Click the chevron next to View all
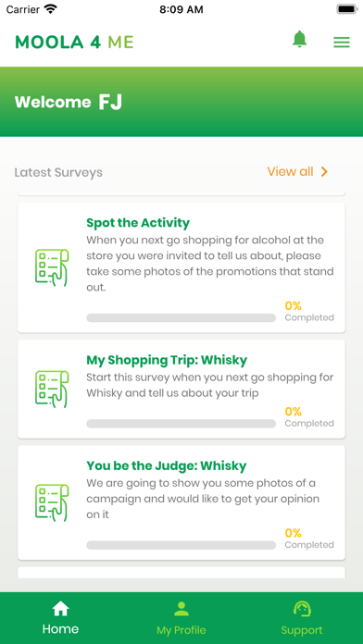 pyautogui.click(x=324, y=172)
